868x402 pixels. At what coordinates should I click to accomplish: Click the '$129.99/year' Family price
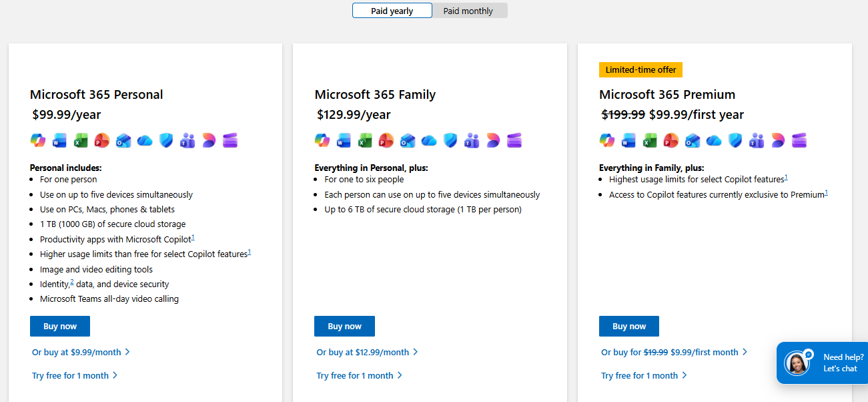pyautogui.click(x=354, y=114)
